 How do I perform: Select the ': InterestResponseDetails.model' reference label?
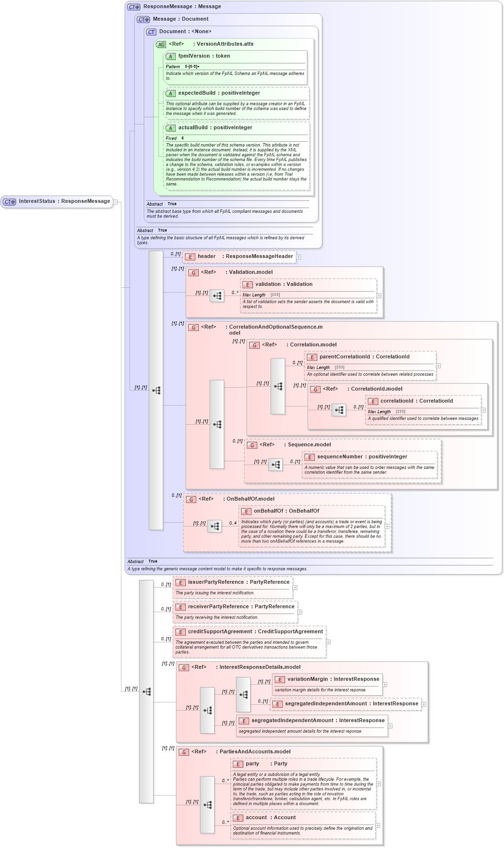pos(258,667)
